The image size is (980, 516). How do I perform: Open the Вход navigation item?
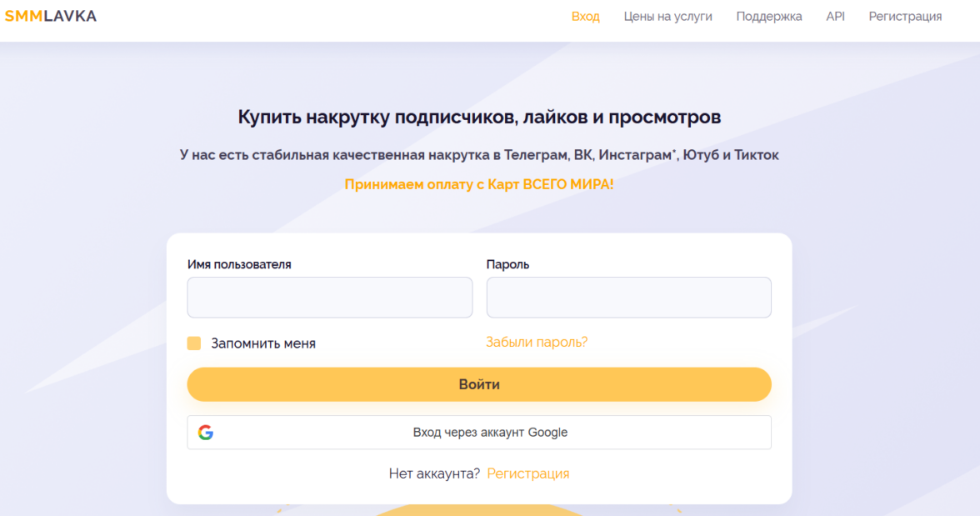click(x=585, y=17)
